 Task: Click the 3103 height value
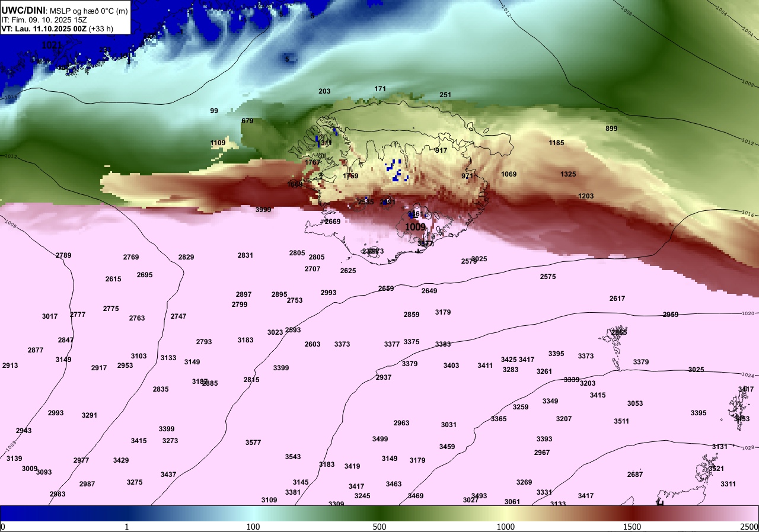coord(139,356)
